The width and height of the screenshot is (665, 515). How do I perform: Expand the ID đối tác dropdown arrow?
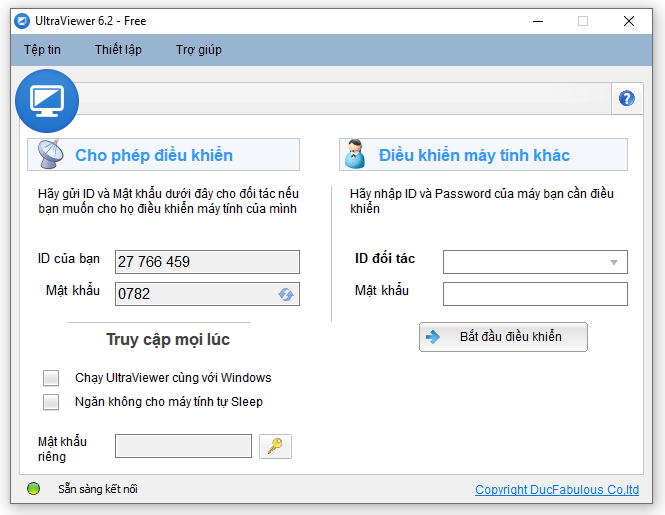[613, 262]
